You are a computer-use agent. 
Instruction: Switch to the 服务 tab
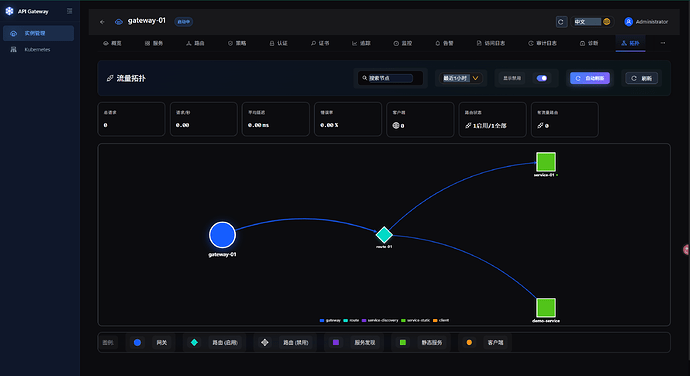154,43
